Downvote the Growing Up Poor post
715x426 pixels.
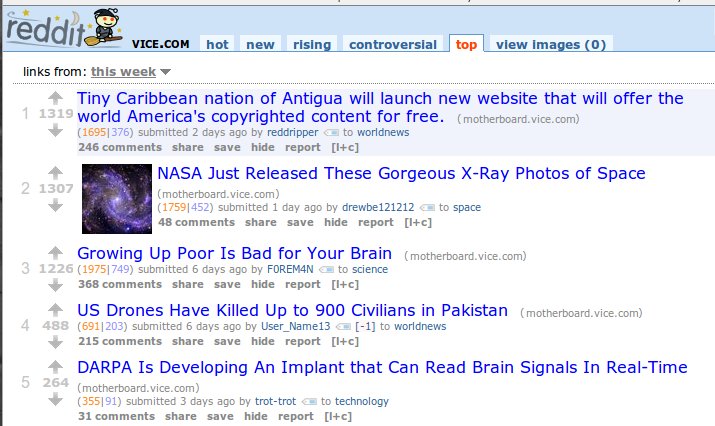pyautogui.click(x=55, y=286)
